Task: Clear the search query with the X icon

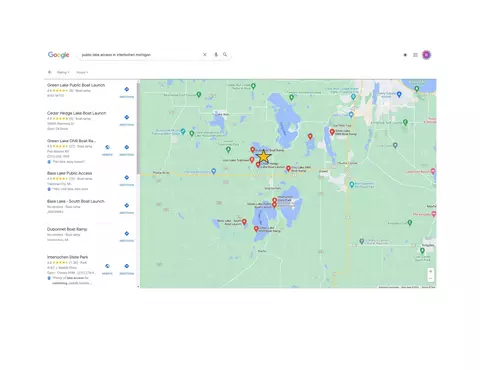Action: (x=205, y=55)
